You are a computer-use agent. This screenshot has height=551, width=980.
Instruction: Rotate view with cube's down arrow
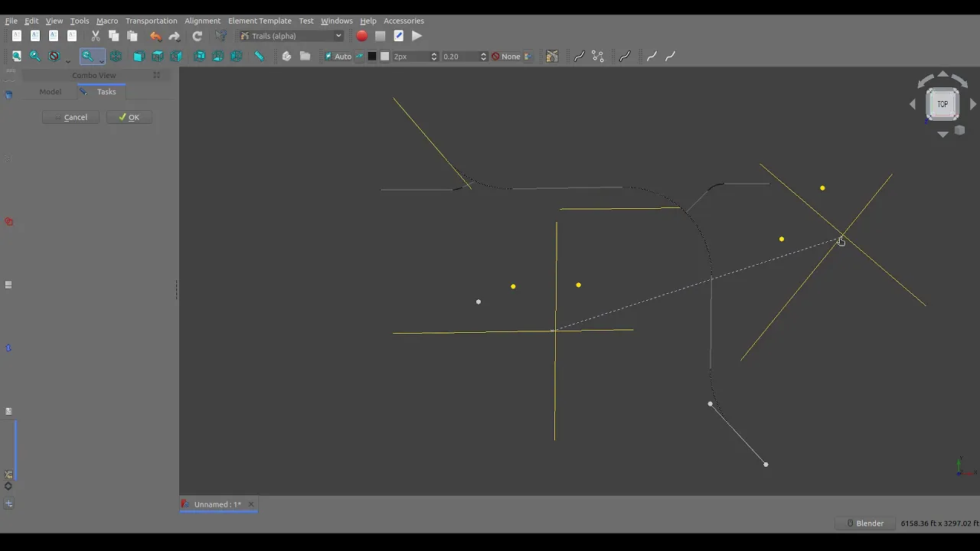tap(942, 134)
